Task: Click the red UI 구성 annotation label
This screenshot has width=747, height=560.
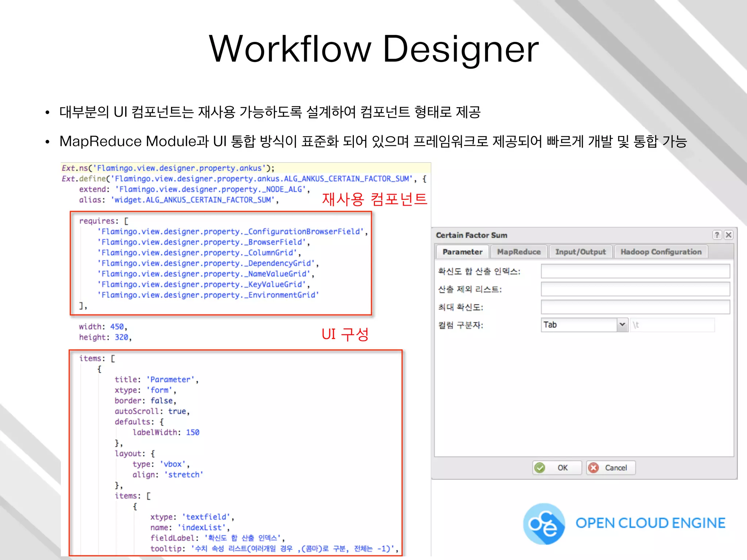Action: tap(345, 334)
